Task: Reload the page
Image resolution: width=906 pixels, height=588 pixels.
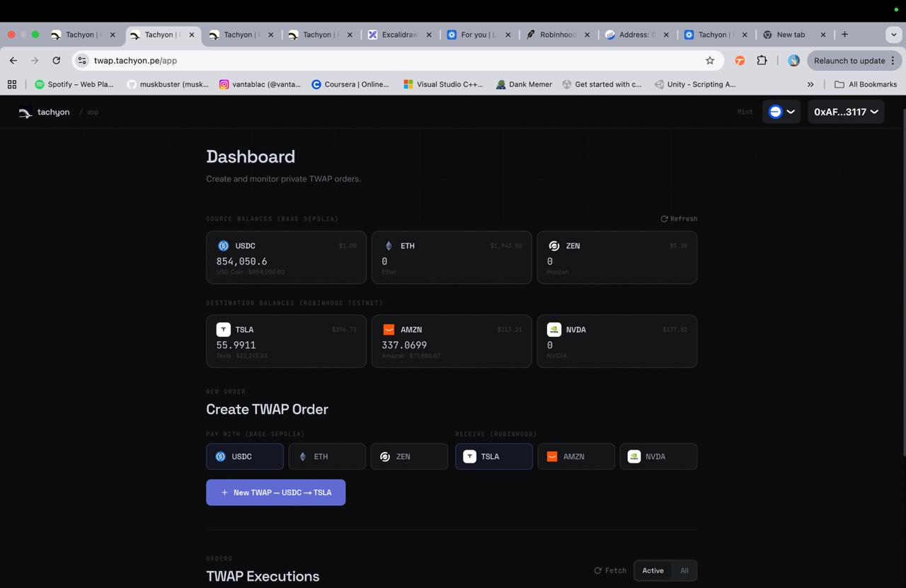Action: [x=57, y=61]
